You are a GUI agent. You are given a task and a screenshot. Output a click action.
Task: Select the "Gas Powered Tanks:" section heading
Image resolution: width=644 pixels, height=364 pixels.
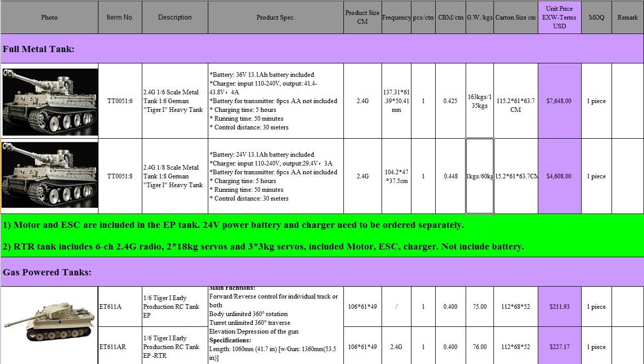[322, 272]
